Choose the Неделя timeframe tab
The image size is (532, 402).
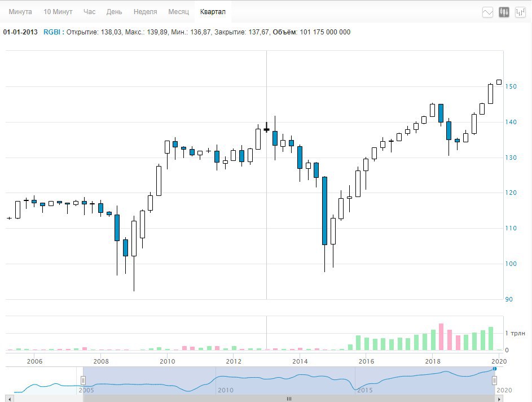point(145,12)
